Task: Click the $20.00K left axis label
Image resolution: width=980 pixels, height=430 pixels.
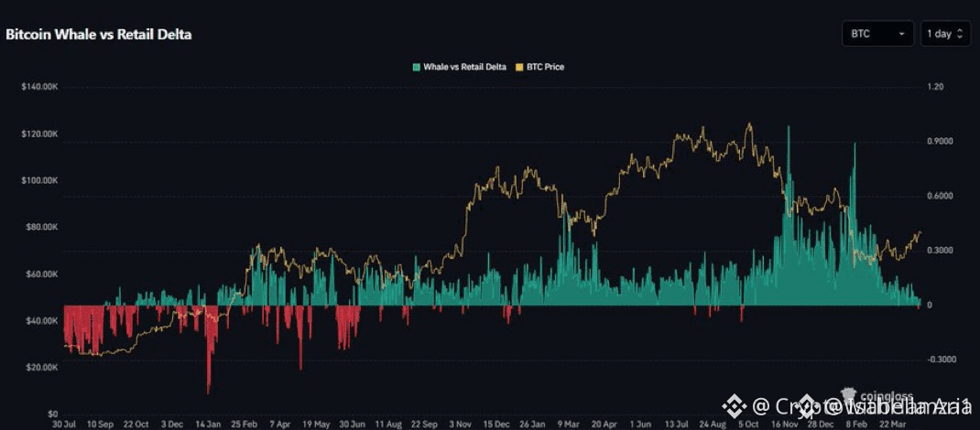Action: 42,368
